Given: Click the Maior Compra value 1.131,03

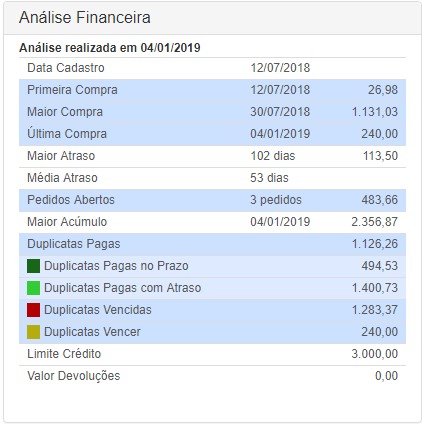Looking at the screenshot, I should point(375,112).
